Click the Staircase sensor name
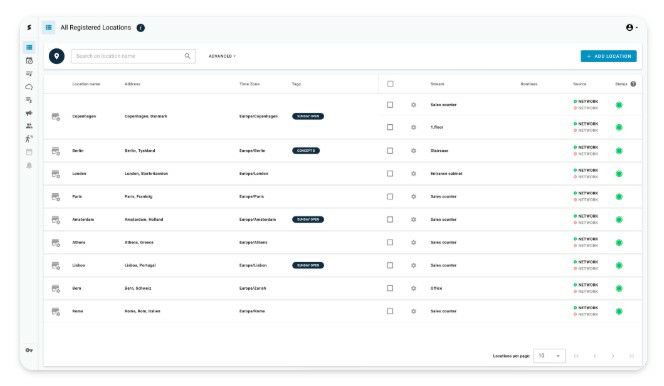The height and width of the screenshot is (386, 664). 439,151
